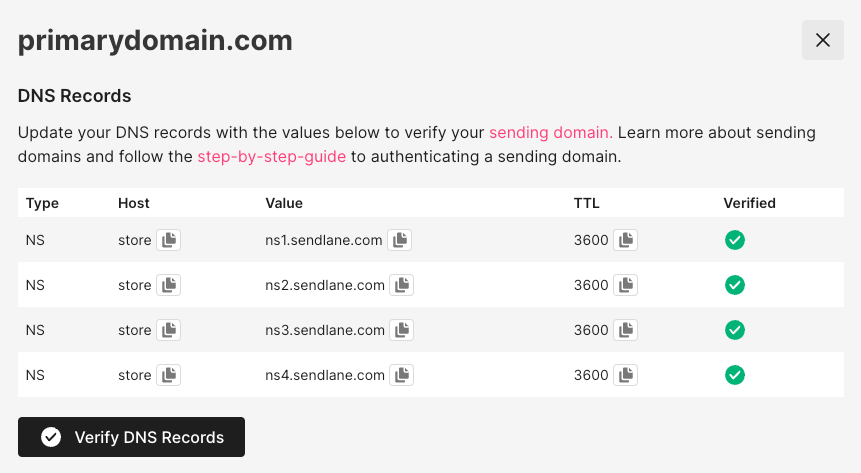Copy the ns1.sendlane.com value
Image resolution: width=861 pixels, height=473 pixels.
pos(400,240)
